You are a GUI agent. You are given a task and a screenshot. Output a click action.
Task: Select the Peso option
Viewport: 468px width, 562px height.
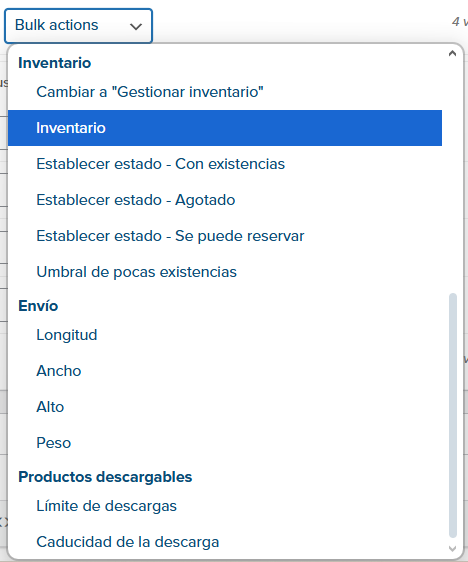pos(225,443)
